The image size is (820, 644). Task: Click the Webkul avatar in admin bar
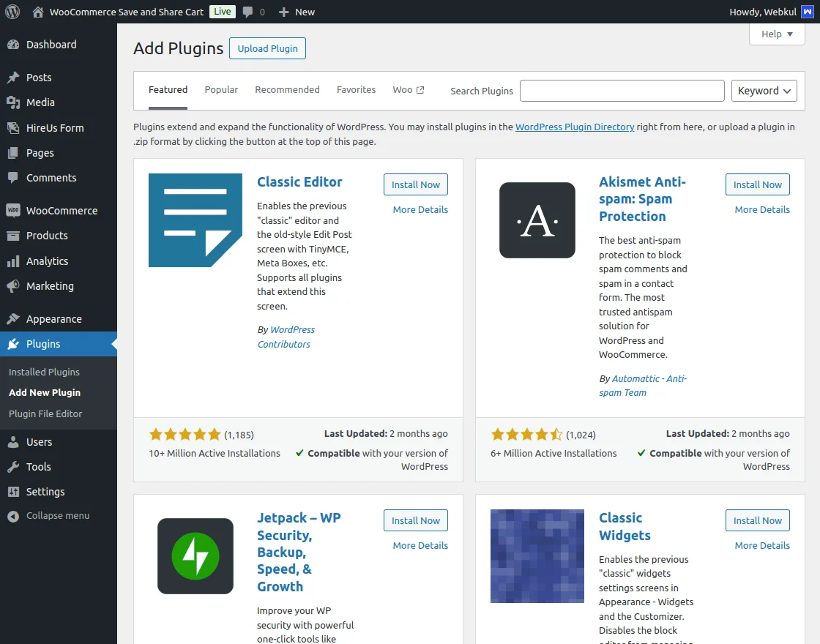pyautogui.click(x=808, y=12)
